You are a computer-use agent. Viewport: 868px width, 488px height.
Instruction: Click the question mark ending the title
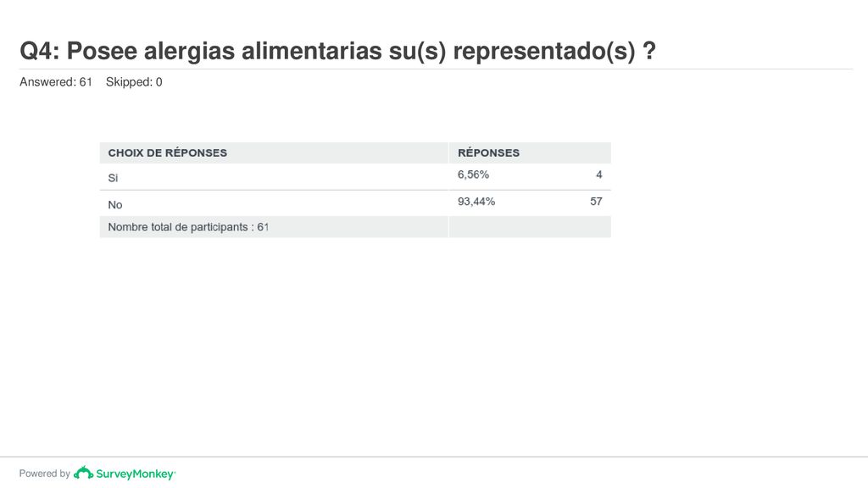click(x=649, y=51)
